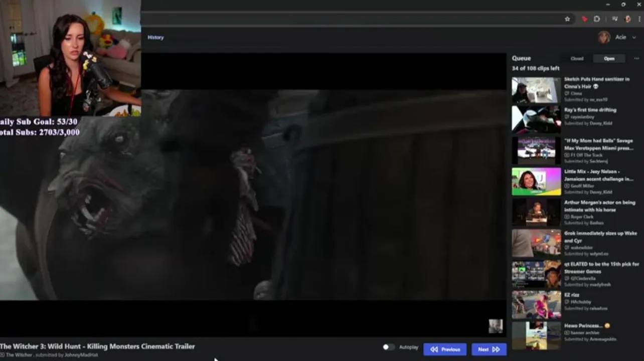Open the browser media controls icon
Image resolution: width=644 pixels, height=361 pixels.
point(614,19)
